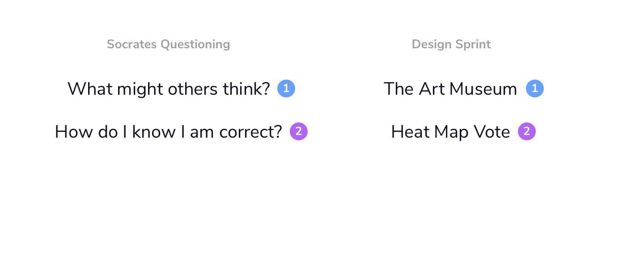The height and width of the screenshot is (278, 644).
Task: Select the gray Socrates Questioning column title
Action: pos(169,44)
